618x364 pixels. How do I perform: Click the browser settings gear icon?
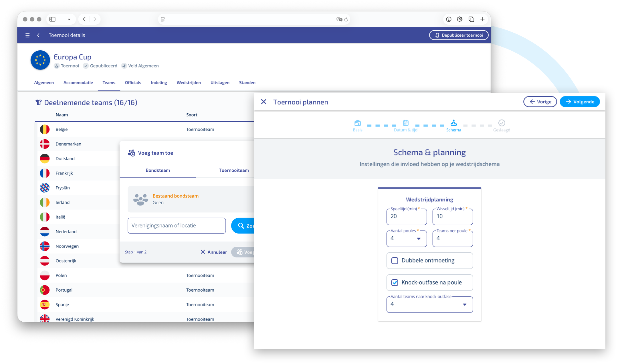click(x=459, y=19)
